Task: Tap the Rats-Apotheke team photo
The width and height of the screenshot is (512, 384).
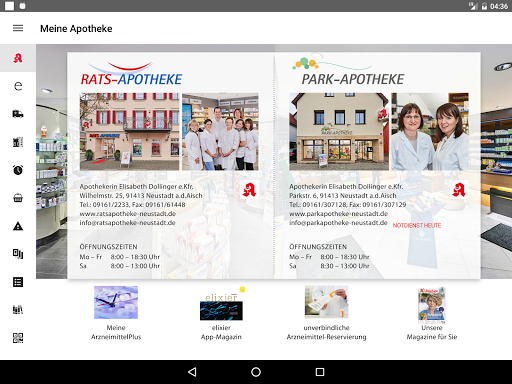Action: coord(220,132)
